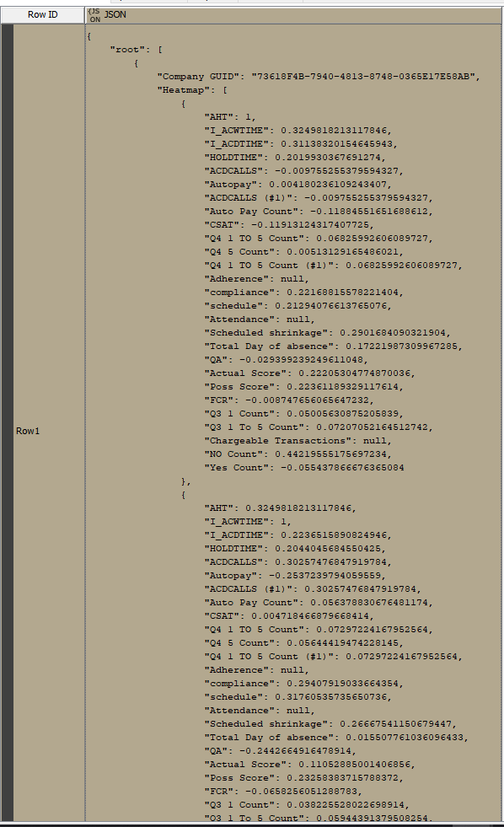504x827 pixels.
Task: Click the "Heatmap" array key line
Action: [192, 90]
